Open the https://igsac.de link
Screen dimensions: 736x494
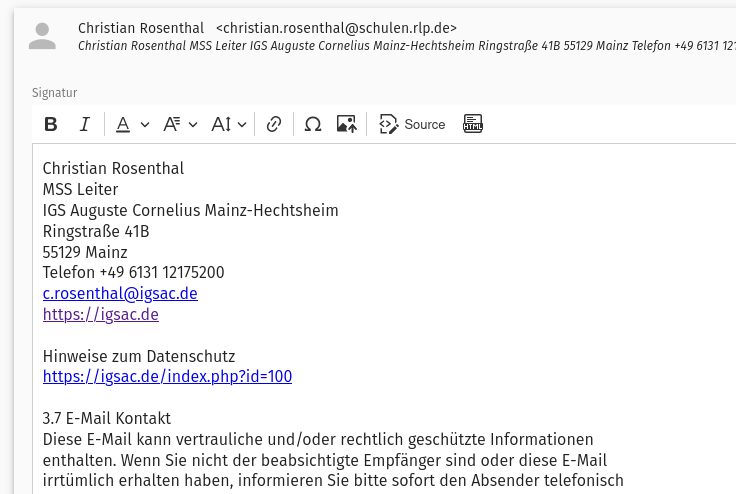(x=101, y=314)
